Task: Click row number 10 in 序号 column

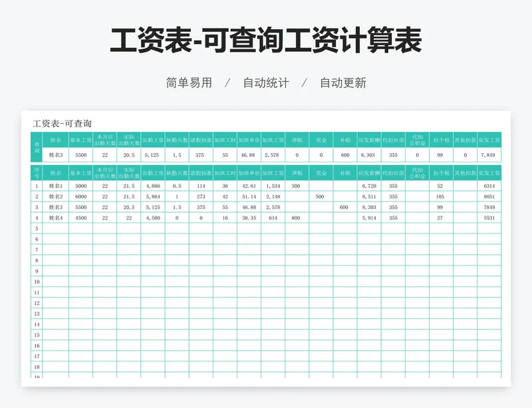Action: coord(37,282)
